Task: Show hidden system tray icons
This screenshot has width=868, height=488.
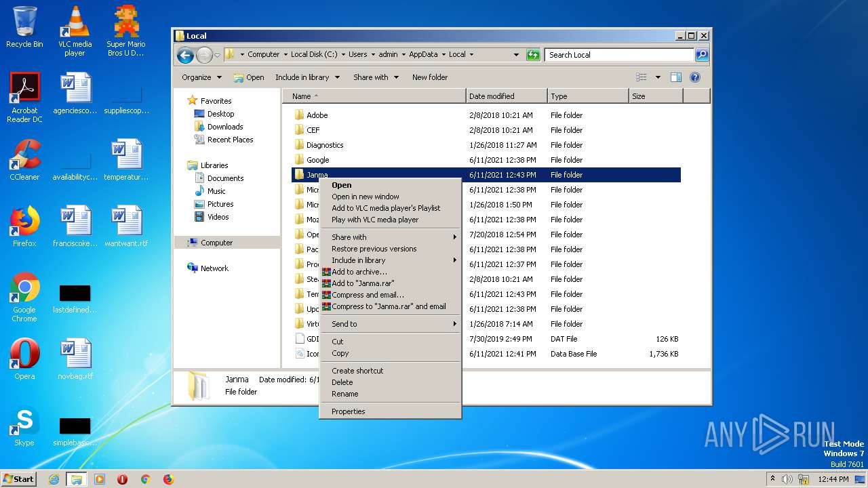Action: coord(772,479)
